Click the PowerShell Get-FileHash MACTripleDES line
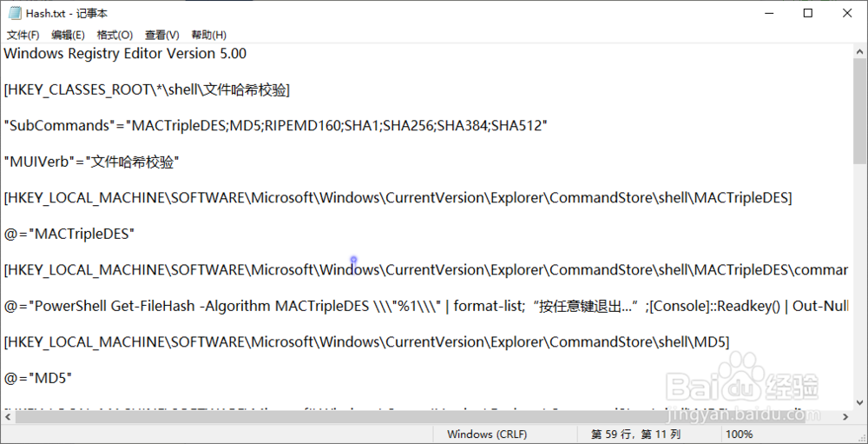868x444 pixels. point(426,306)
